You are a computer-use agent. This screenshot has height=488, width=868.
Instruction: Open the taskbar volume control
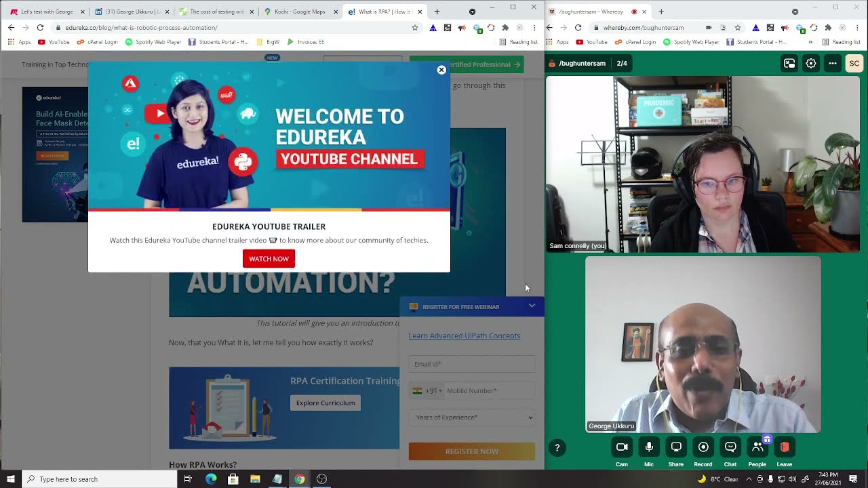(792, 479)
